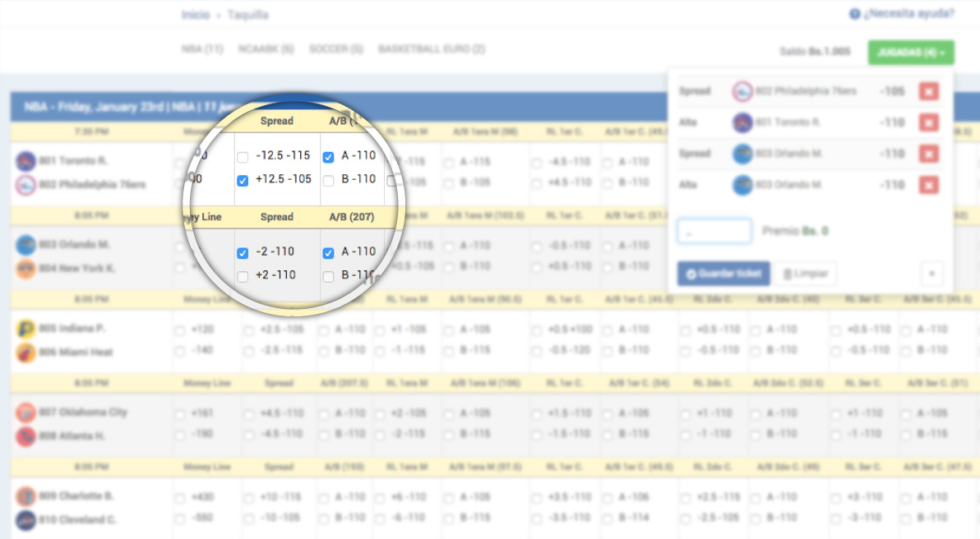980x539 pixels.
Task: Expand the green JUGADAS (4) dropdown
Action: (x=910, y=53)
